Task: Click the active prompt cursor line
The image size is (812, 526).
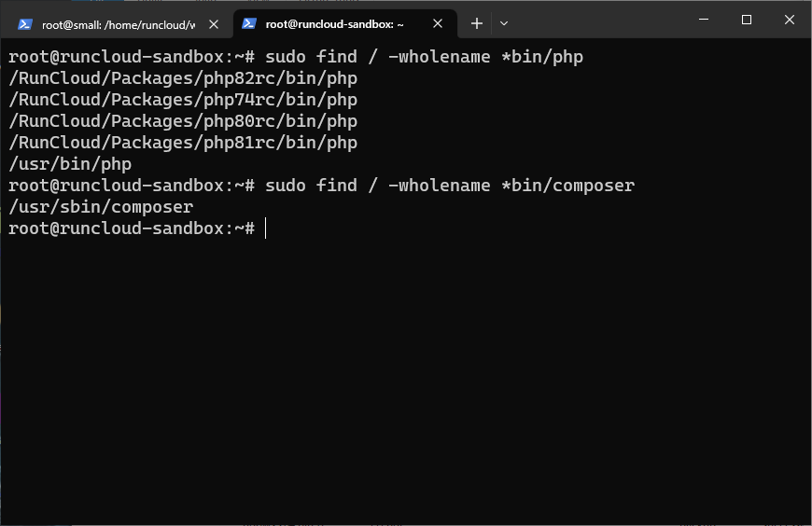Action: click(137, 228)
